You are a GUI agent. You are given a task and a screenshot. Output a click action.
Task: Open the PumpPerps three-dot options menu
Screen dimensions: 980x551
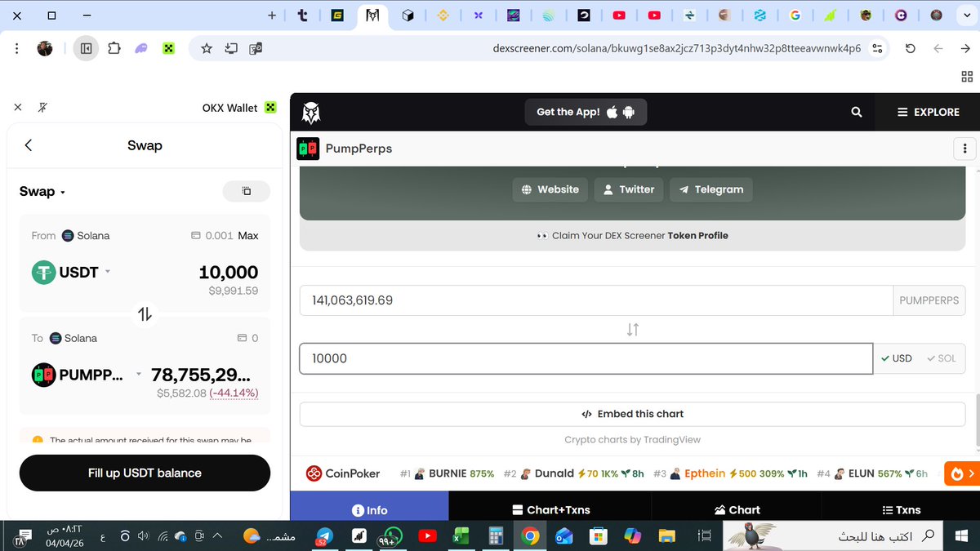[964, 149]
